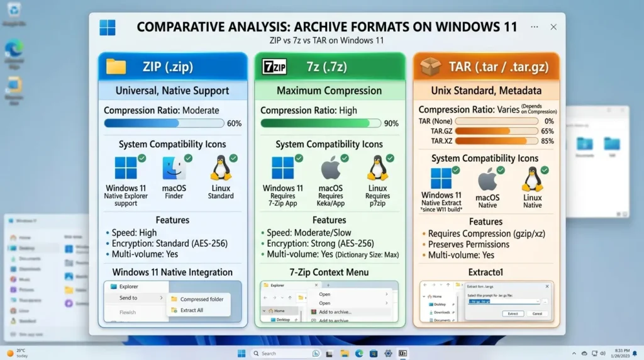
Task: Click the TAR.XZ 85% compression bar
Action: [x=497, y=141]
